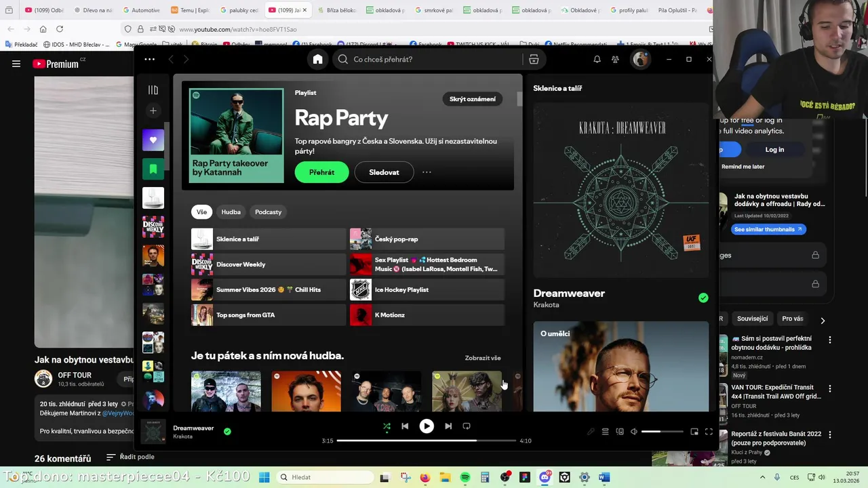The width and height of the screenshot is (868, 488).
Task: Open more options for the Rap Party playlist
Action: pos(427,172)
